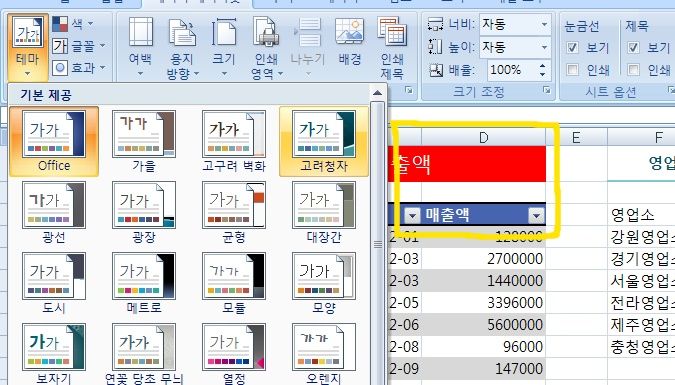Click the 매출액 table header cell
This screenshot has height=385, width=675.
483,214
